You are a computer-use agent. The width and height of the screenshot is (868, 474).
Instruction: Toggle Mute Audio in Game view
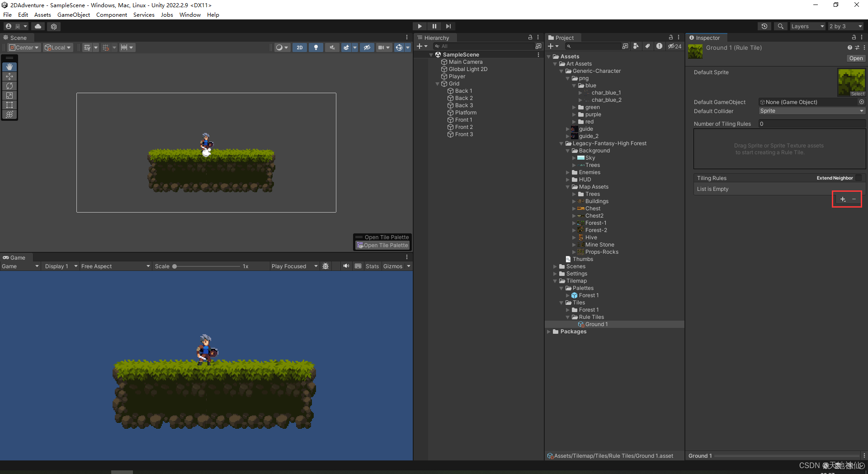(346, 266)
